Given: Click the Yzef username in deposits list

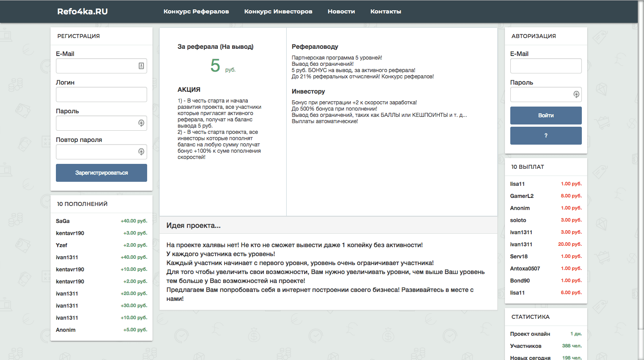Looking at the screenshot, I should [62, 245].
